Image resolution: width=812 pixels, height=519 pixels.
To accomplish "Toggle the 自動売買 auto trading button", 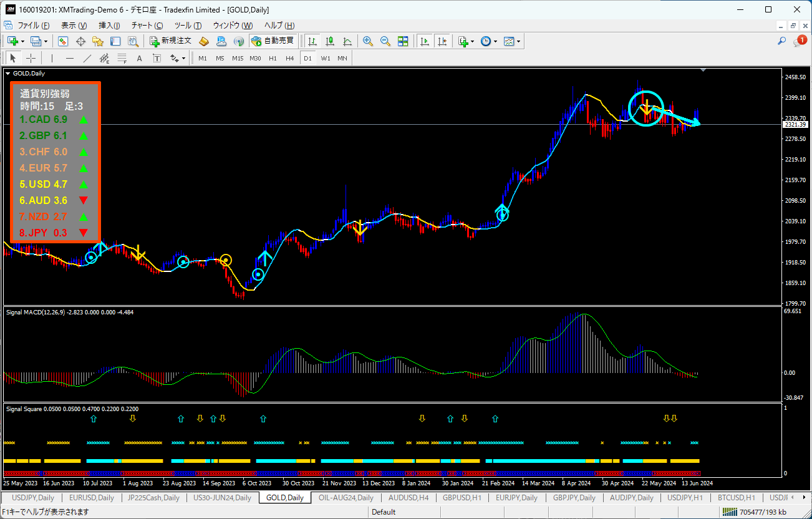I will pyautogui.click(x=273, y=41).
